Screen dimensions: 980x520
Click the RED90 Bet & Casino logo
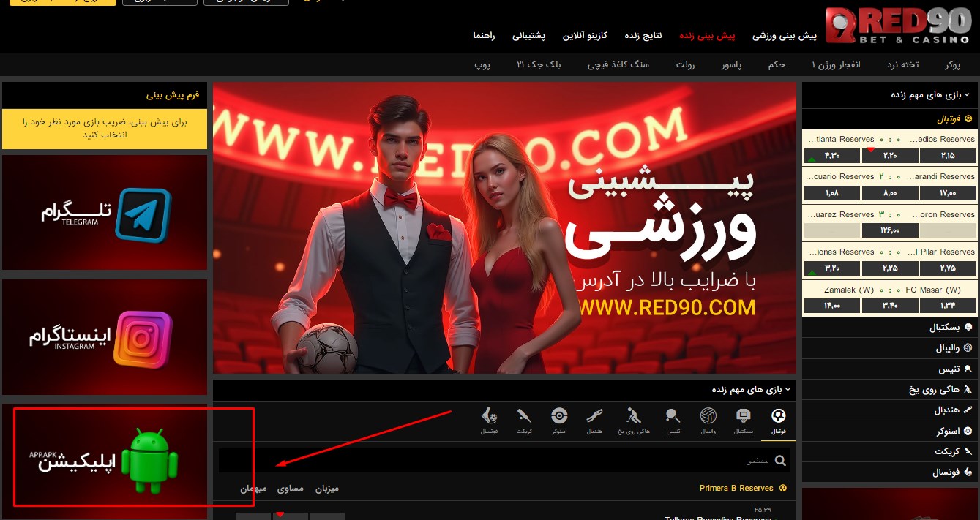[897, 26]
